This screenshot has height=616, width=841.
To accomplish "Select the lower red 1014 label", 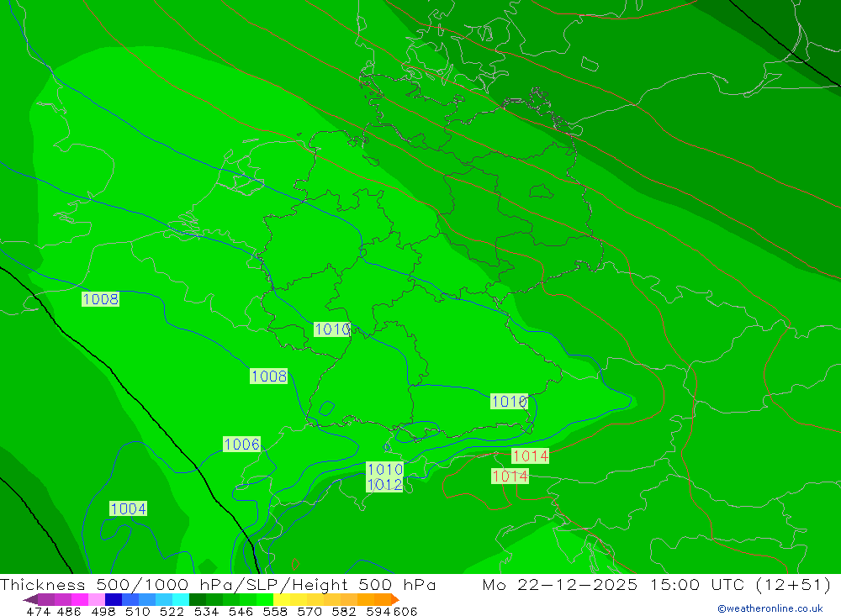I will click(510, 476).
